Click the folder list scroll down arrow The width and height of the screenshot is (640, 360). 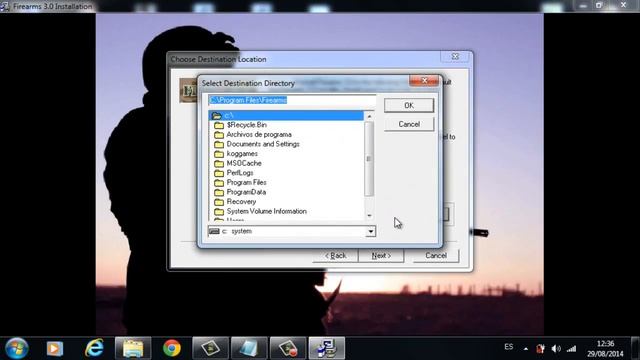(x=369, y=216)
